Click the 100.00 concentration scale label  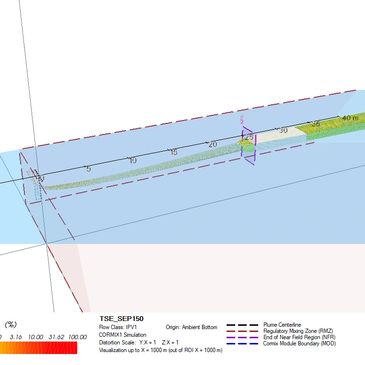(x=78, y=337)
